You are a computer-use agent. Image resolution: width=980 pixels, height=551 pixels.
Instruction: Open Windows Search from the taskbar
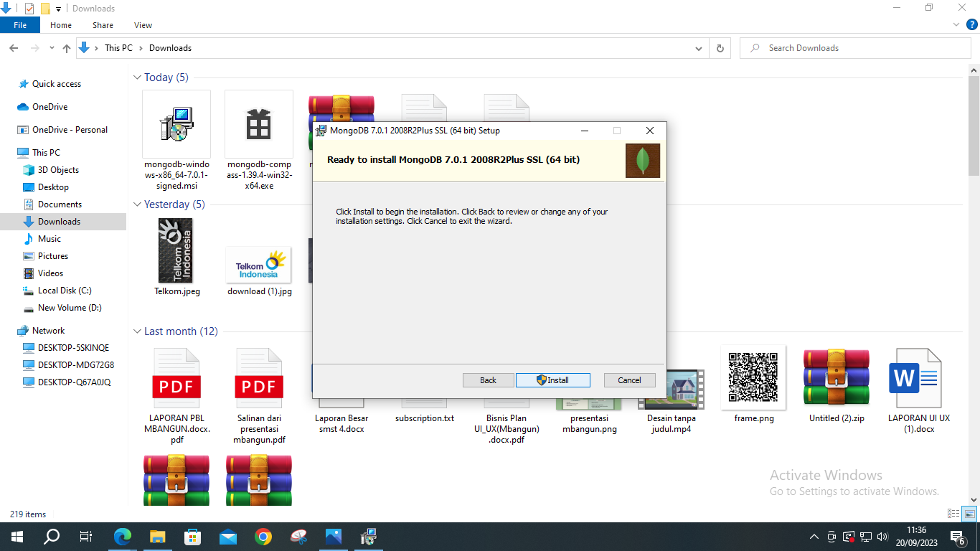52,537
